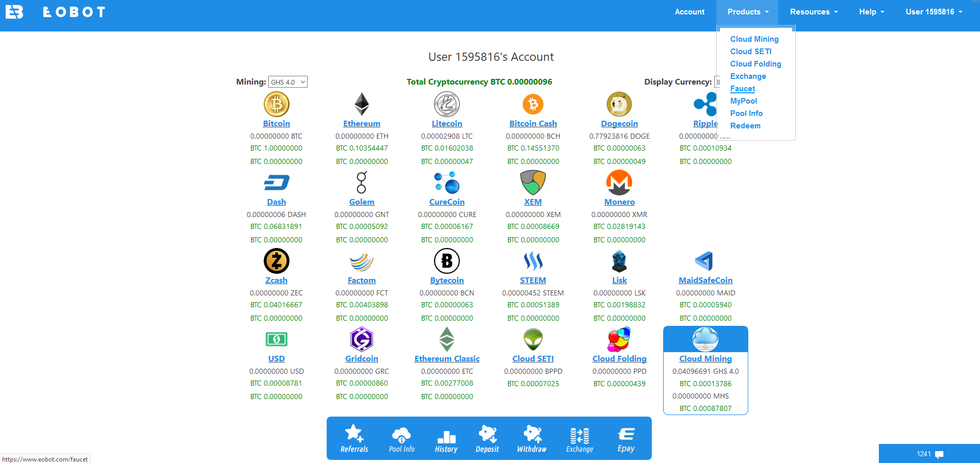Open the Ethereum link
This screenshot has height=463, width=980.
pos(362,124)
